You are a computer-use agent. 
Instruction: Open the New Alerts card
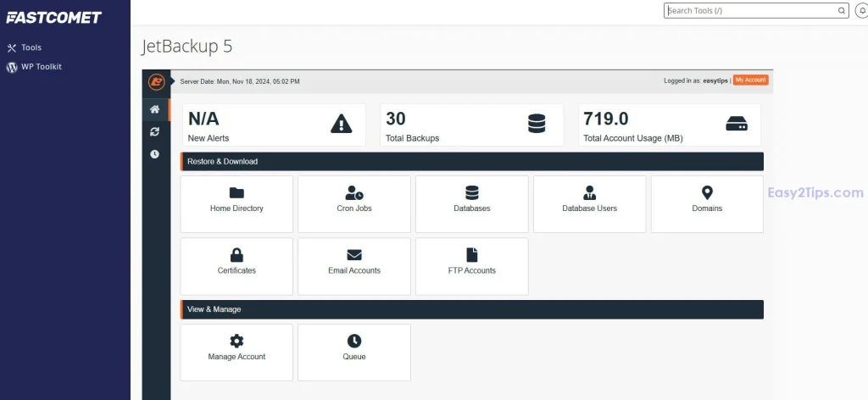[x=274, y=125]
